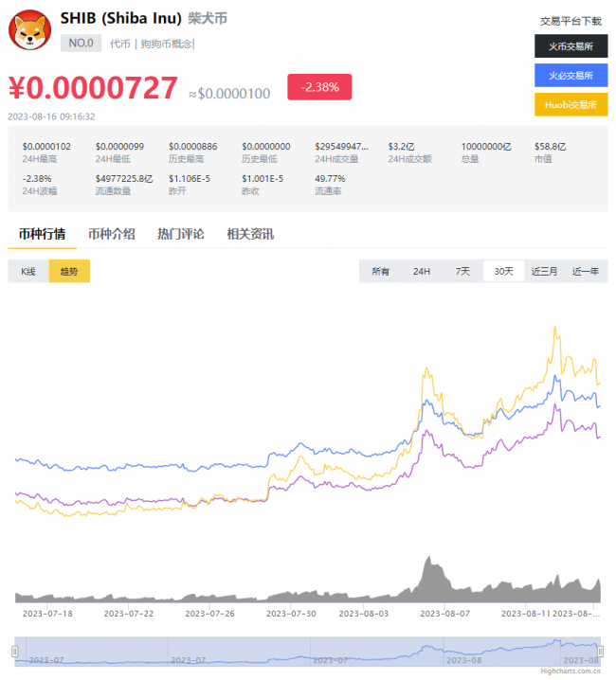Image resolution: width=616 pixels, height=680 pixels.
Task: Click the $0.0000099 24H low value
Action: [x=119, y=147]
